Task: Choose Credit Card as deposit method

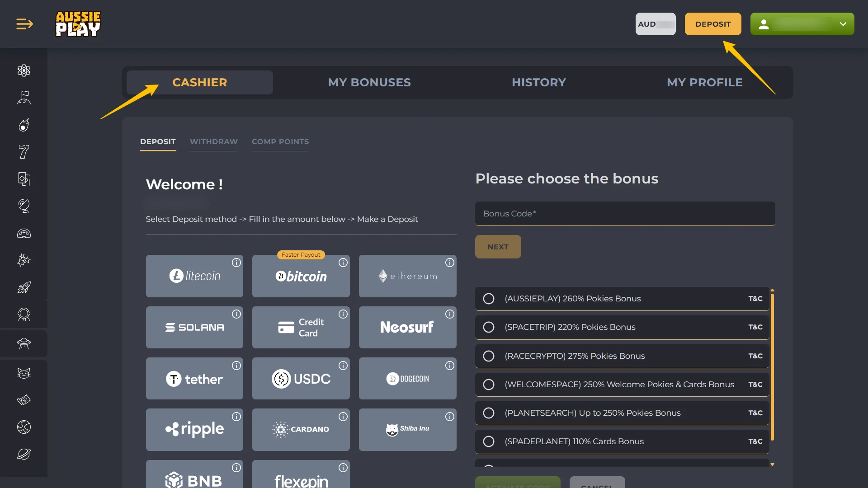Action: (301, 328)
